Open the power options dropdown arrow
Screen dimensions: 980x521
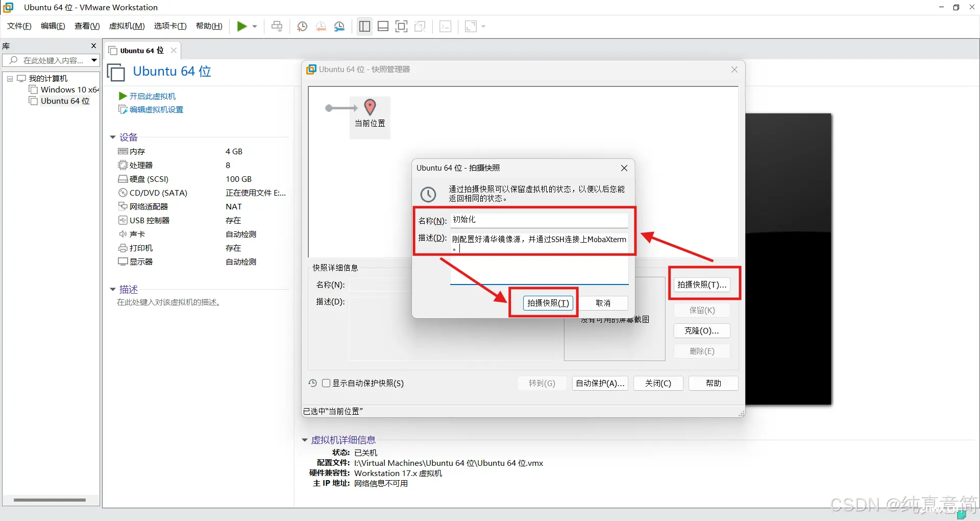click(255, 27)
